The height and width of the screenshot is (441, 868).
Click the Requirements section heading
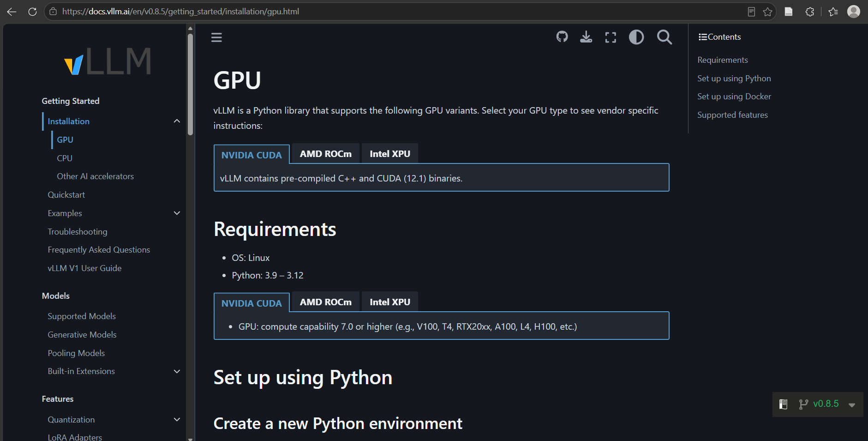coord(275,230)
